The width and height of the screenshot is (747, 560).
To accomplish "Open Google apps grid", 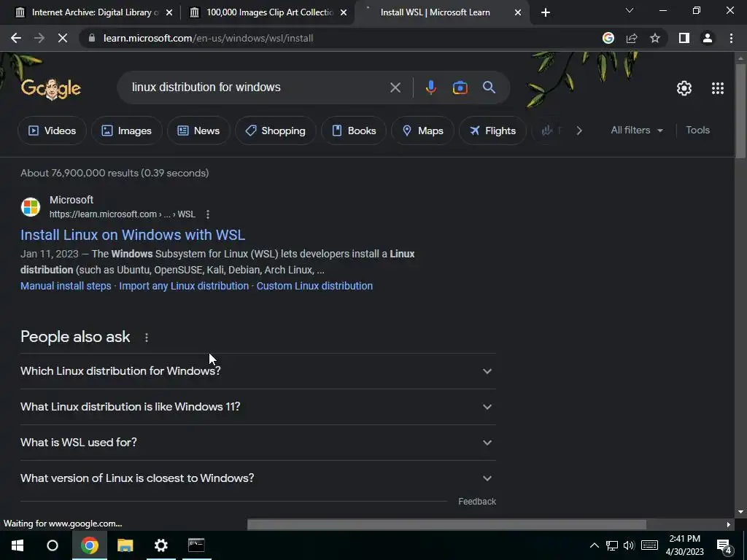I will pos(718,88).
